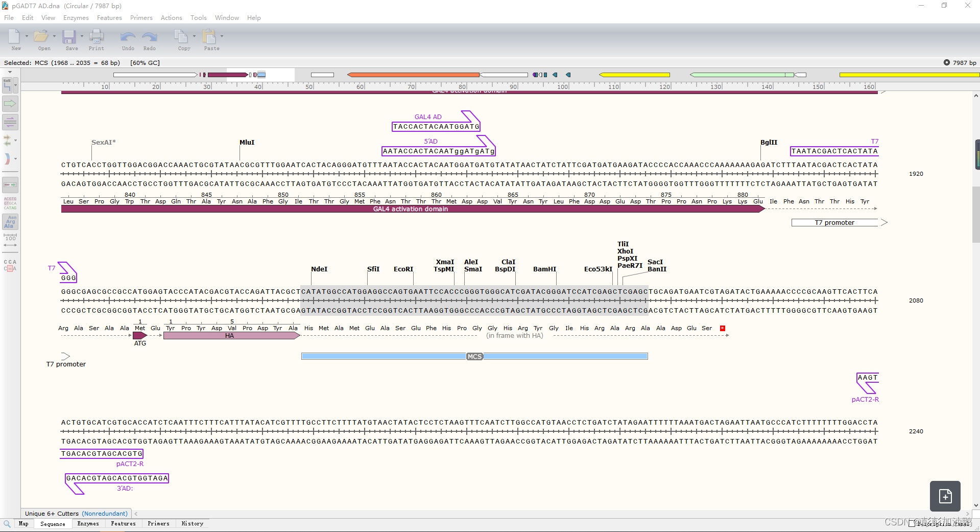Click the Unique 6+ Cutters (Nonredundant) selector
Viewport: 980px width, 532px height.
coord(76,514)
